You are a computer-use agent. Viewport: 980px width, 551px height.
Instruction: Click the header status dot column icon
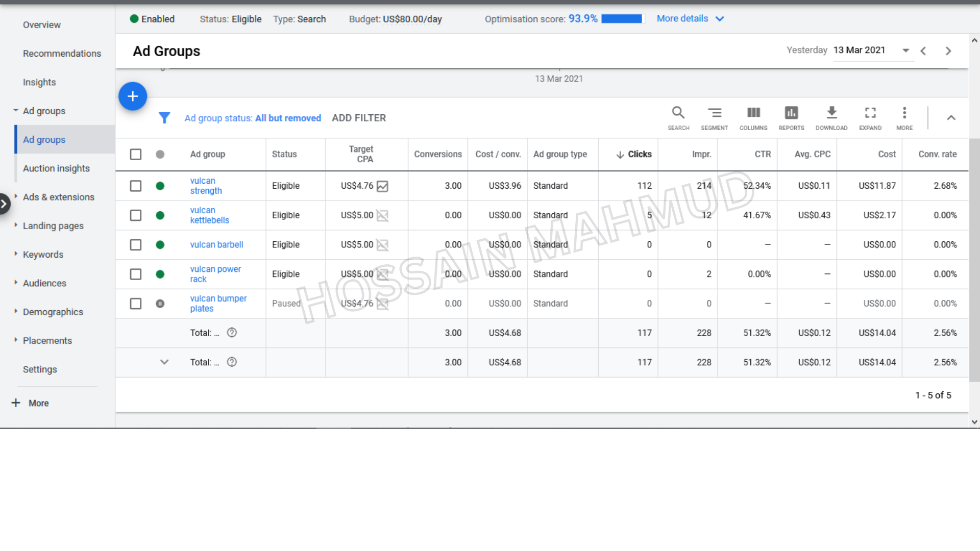coord(160,154)
